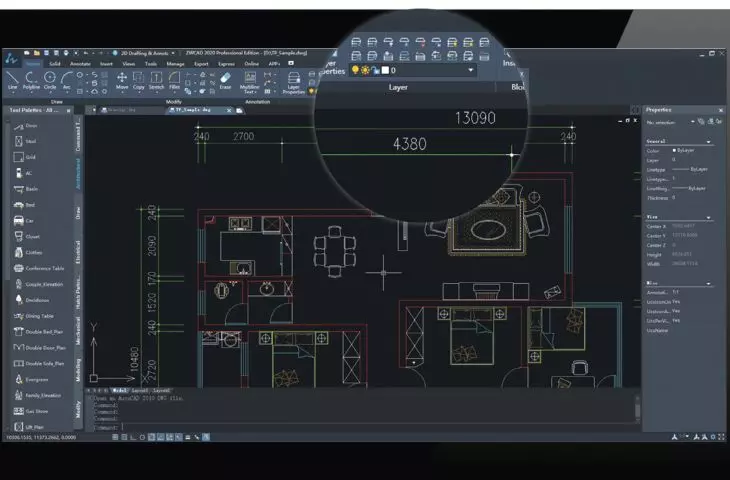Select the Line tool
Image resolution: width=730 pixels, height=480 pixels.
click(13, 80)
